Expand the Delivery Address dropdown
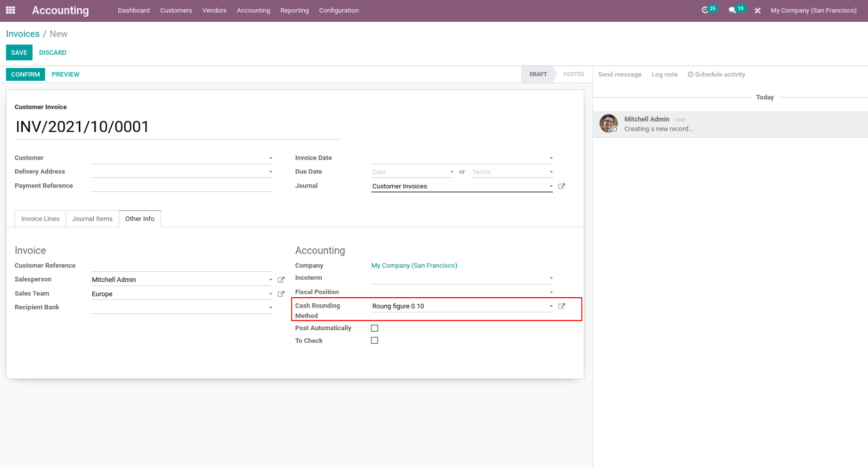 (x=271, y=172)
